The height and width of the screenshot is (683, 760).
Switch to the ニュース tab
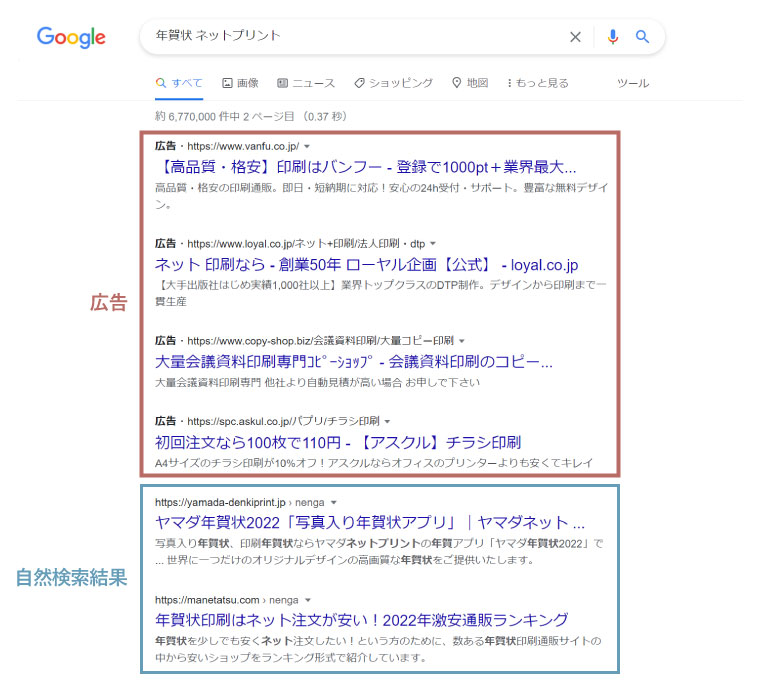[306, 83]
